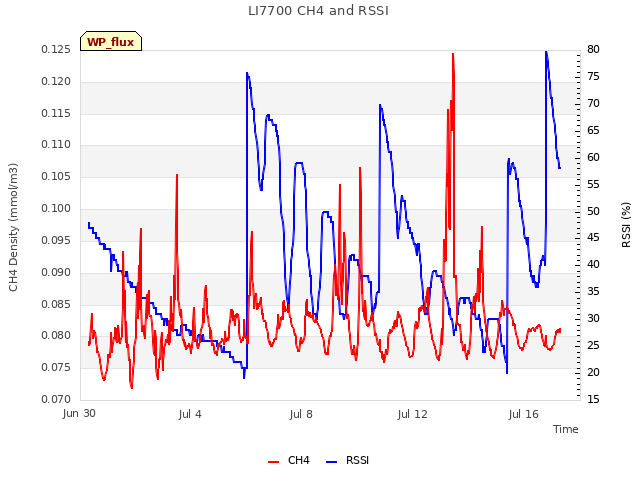This screenshot has height=480, width=640.
Task: Click the 50 right axis value
Action: coord(593,211)
